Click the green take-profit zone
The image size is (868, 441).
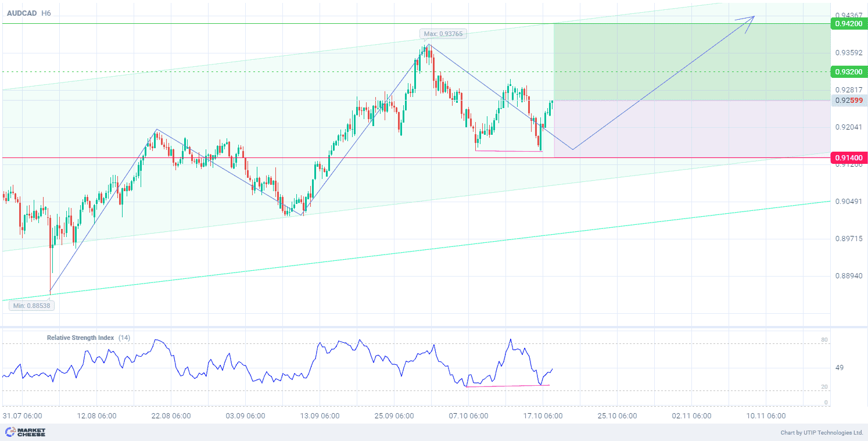pyautogui.click(x=691, y=62)
